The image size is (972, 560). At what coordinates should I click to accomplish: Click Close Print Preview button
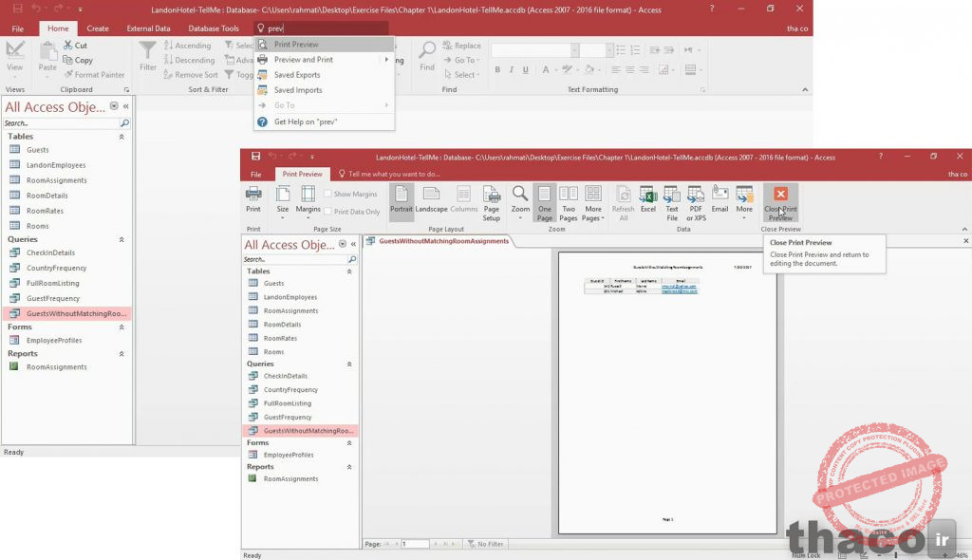click(x=780, y=203)
